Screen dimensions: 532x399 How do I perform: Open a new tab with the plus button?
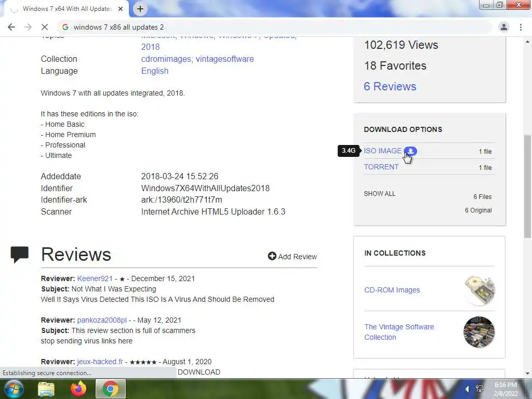[x=140, y=9]
